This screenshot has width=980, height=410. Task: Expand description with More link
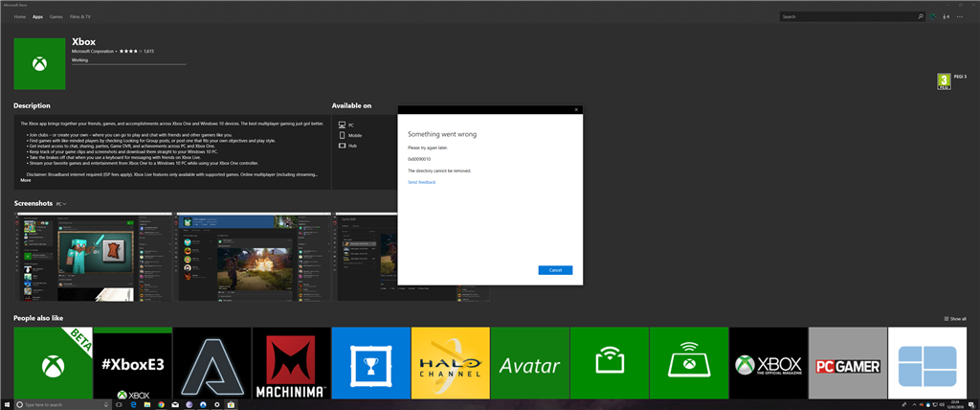click(x=26, y=180)
